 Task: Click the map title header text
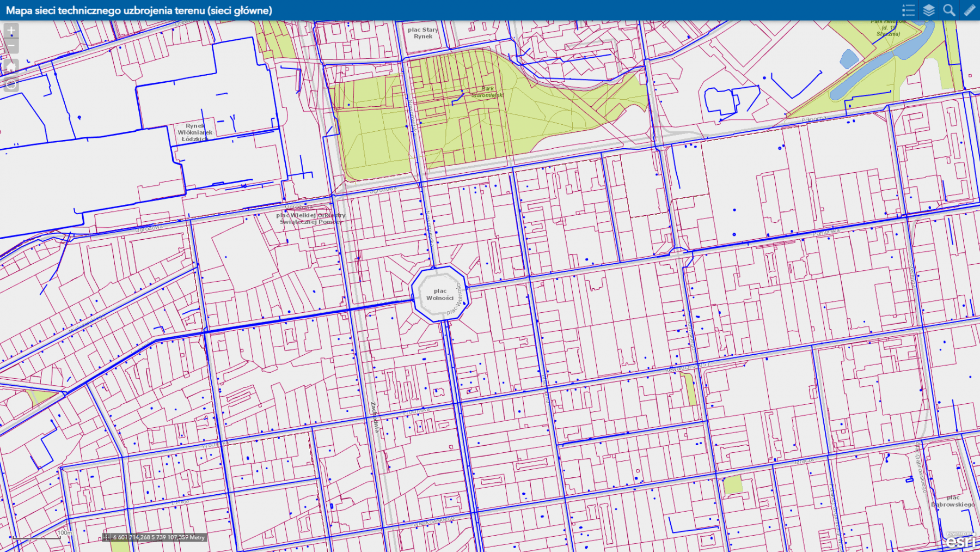pos(139,10)
